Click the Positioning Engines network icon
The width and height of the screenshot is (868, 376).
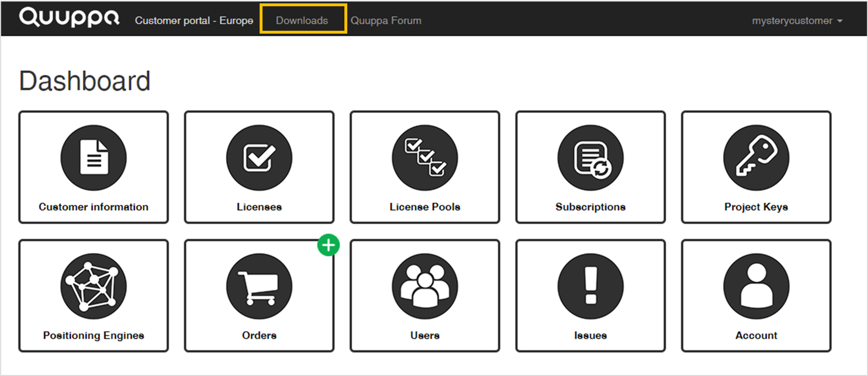pos(94,286)
